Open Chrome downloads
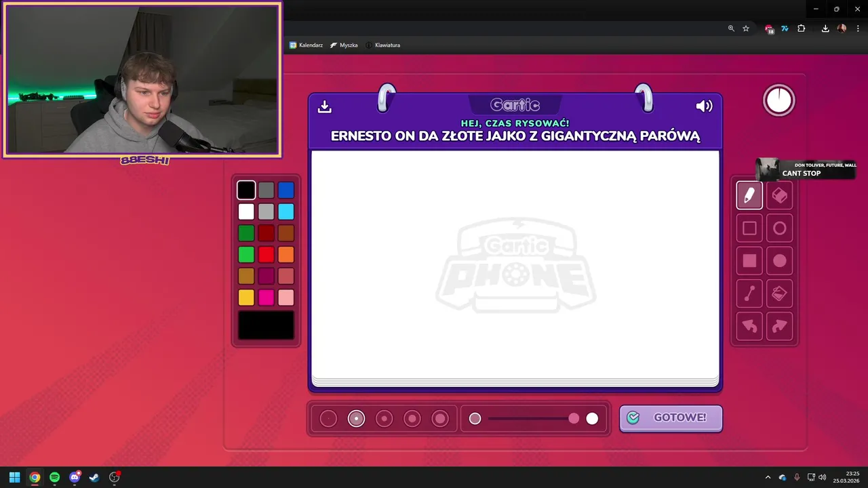 pos(825,28)
